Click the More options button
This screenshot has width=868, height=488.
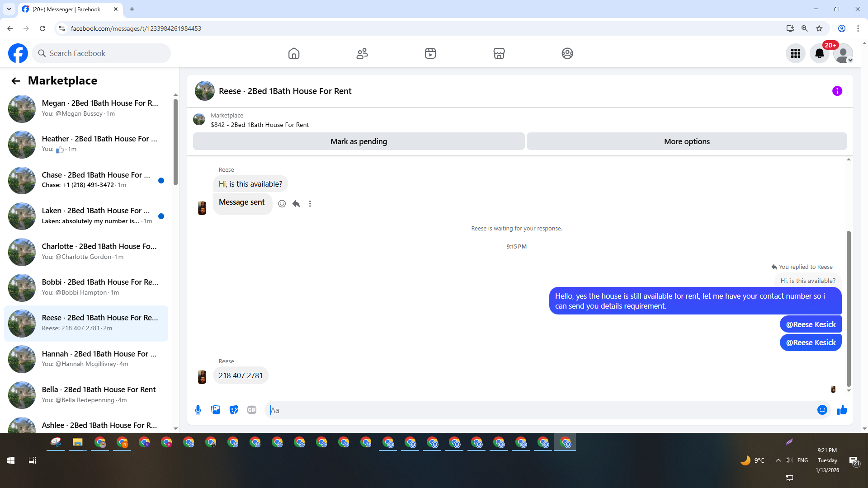click(x=686, y=141)
